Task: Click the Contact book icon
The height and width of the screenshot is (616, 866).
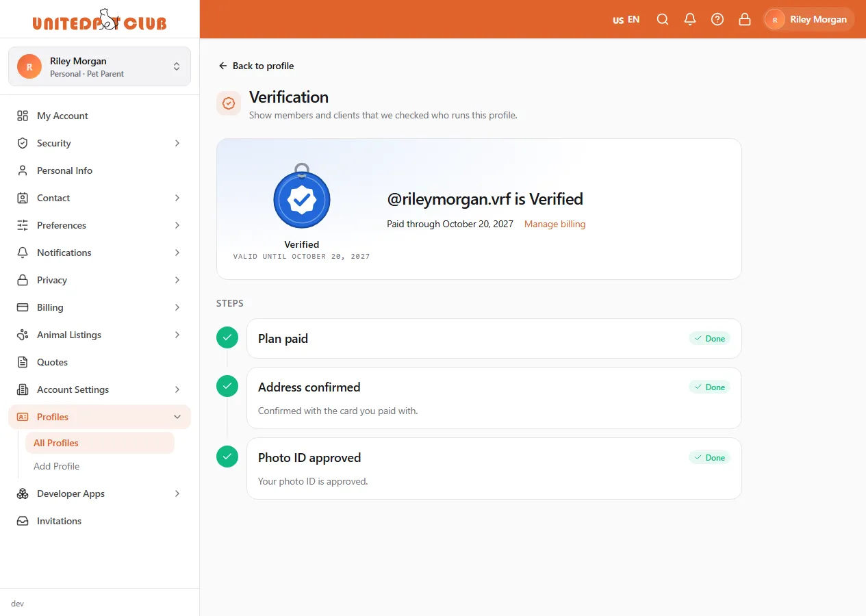Action: tap(23, 198)
